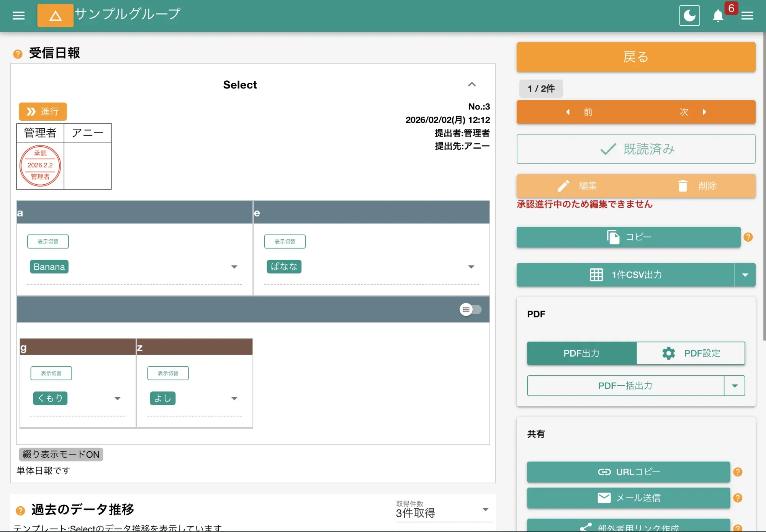Click the 戻る button
Viewport: 766px width, 532px height.
636,57
